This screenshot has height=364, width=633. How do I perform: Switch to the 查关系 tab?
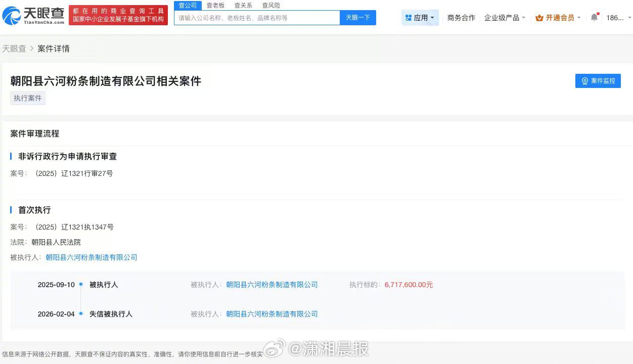(243, 5)
